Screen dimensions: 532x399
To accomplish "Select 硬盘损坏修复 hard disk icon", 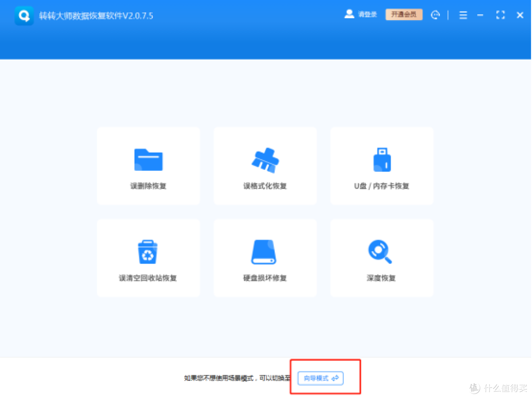I will 264,252.
